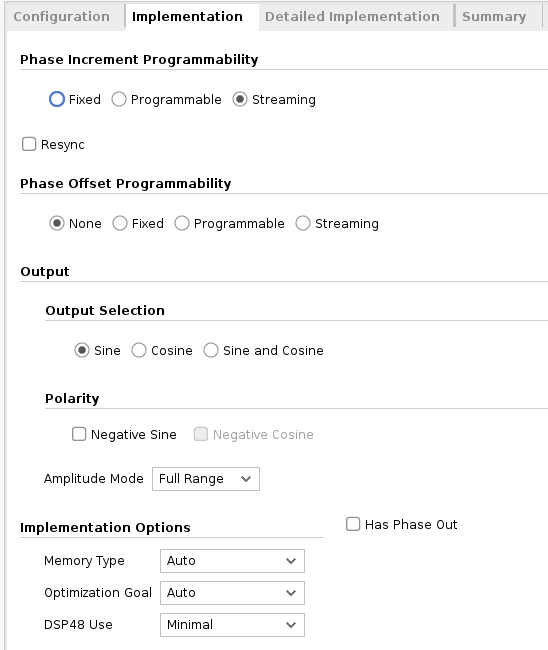The height and width of the screenshot is (650, 548).
Task: Open the Amplitude Mode dropdown
Action: 206,479
